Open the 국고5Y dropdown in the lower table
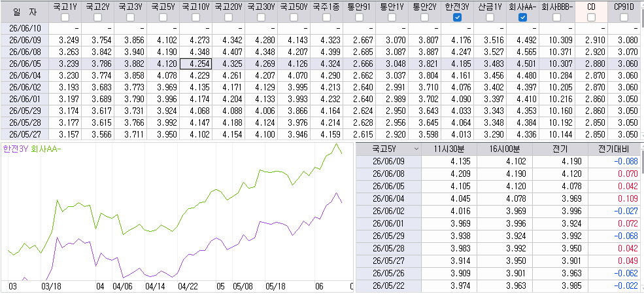The image size is (644, 294). [x=417, y=149]
